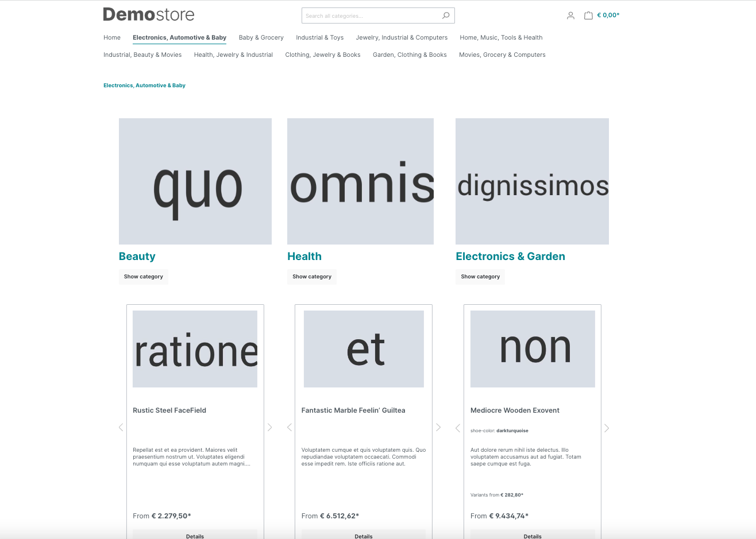
Task: Click the 'Variants from € 282,80*' text
Action: tap(497, 495)
